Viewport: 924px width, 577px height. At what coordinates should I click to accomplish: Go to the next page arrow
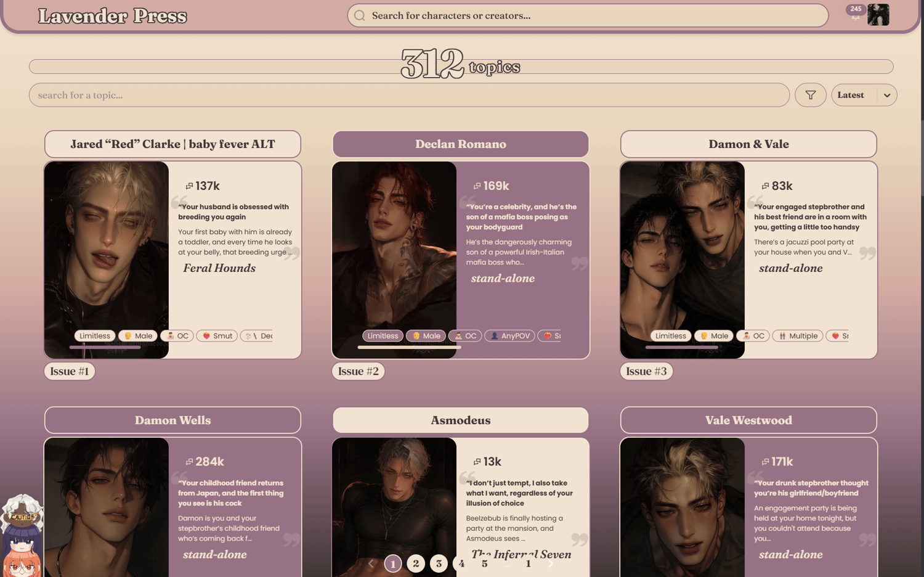pyautogui.click(x=551, y=563)
